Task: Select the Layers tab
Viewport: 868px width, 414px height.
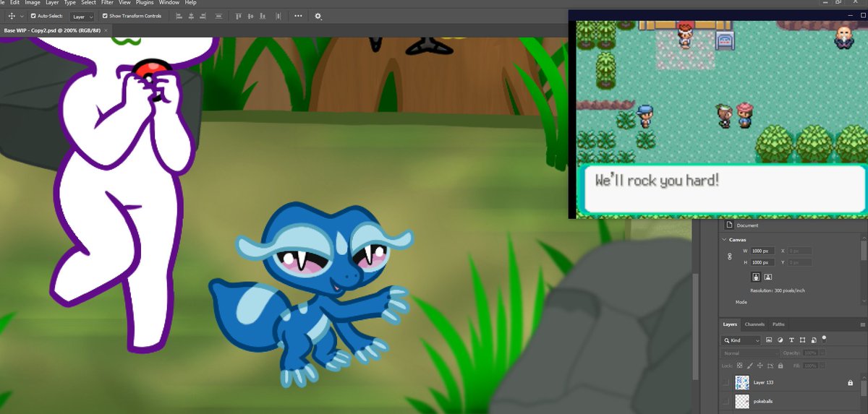Action: pyautogui.click(x=730, y=324)
